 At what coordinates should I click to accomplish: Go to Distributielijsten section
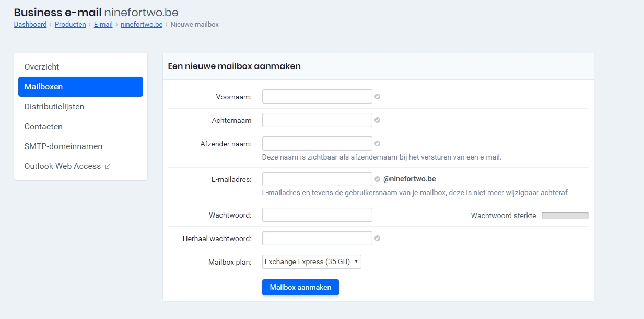[x=54, y=107]
